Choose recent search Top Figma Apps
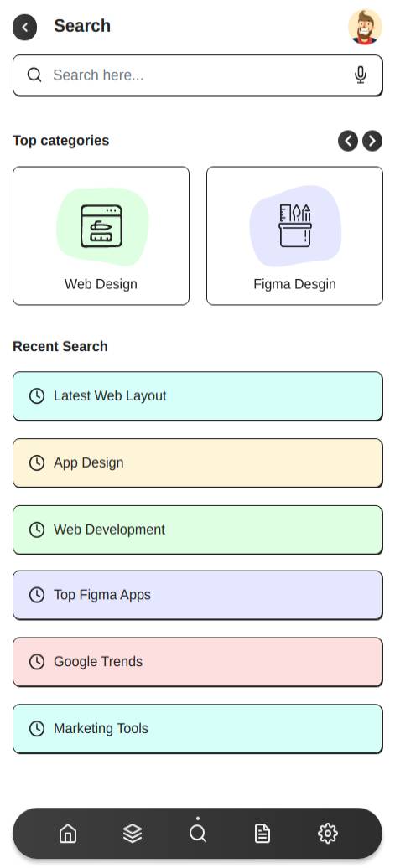The width and height of the screenshot is (395, 868). coord(198,595)
